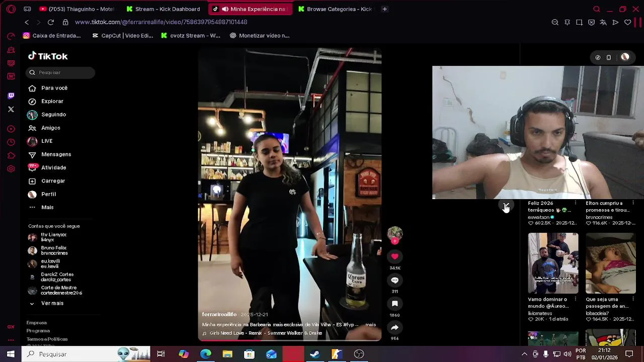
Task: Switch to Stream - Kick Dashboard tab
Action: 164,9
